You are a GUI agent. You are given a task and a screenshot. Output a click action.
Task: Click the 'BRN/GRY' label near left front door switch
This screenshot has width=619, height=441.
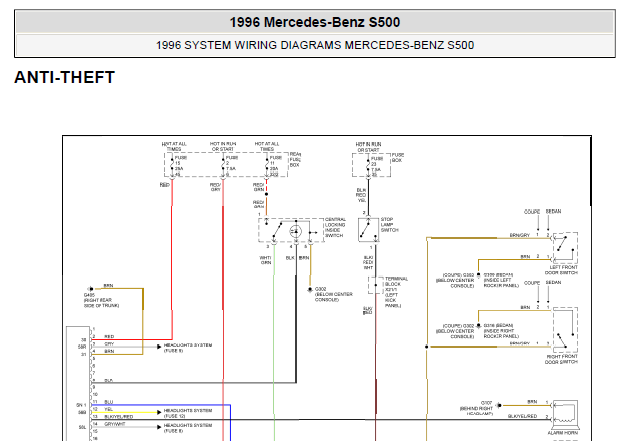pyautogui.click(x=520, y=235)
